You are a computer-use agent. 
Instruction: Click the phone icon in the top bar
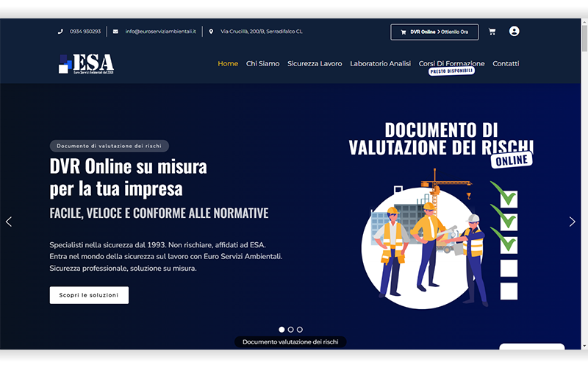[x=60, y=32]
